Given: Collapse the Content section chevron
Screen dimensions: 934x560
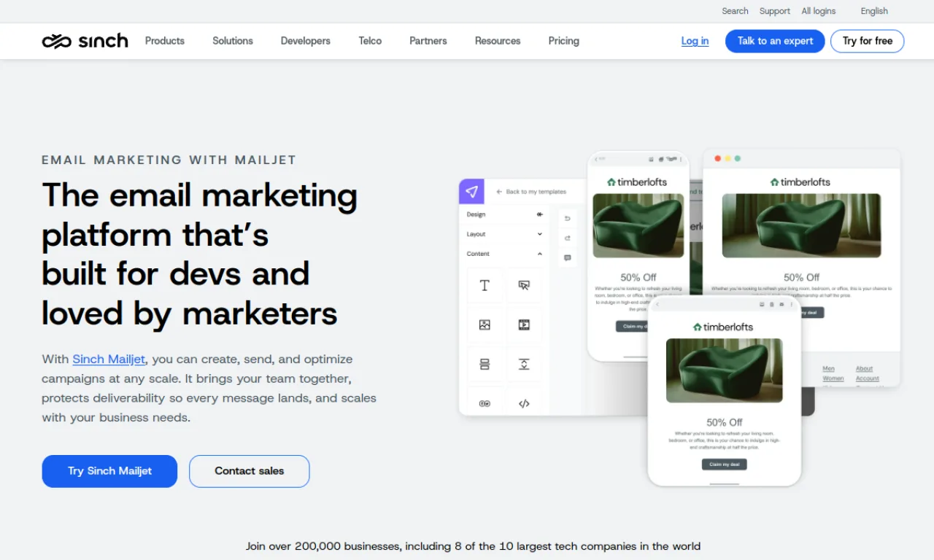Looking at the screenshot, I should pyautogui.click(x=540, y=254).
